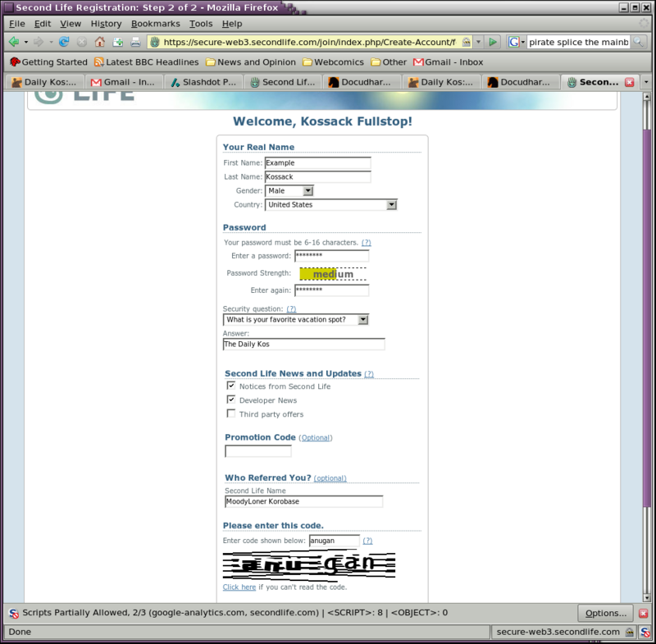Switch to the Slashdot tab

tap(203, 82)
